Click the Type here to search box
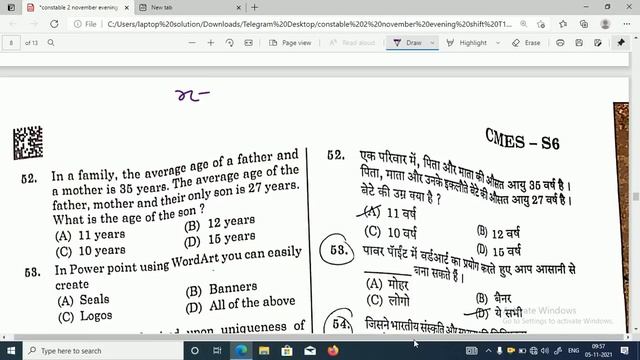640x360 pixels. click(x=103, y=351)
